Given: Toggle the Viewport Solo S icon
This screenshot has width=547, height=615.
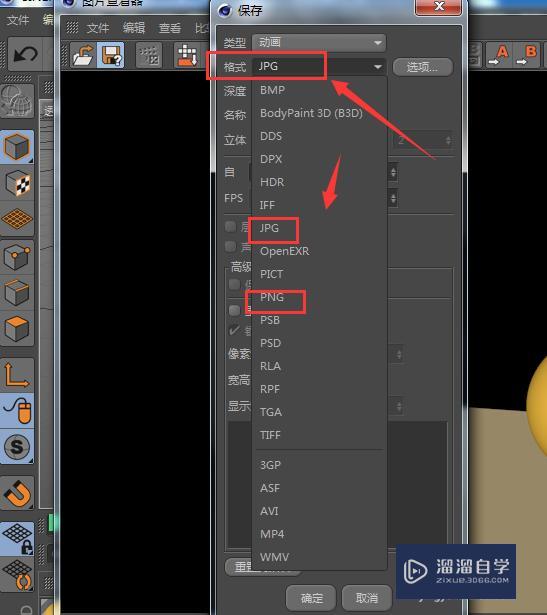Looking at the screenshot, I should click(x=17, y=446).
